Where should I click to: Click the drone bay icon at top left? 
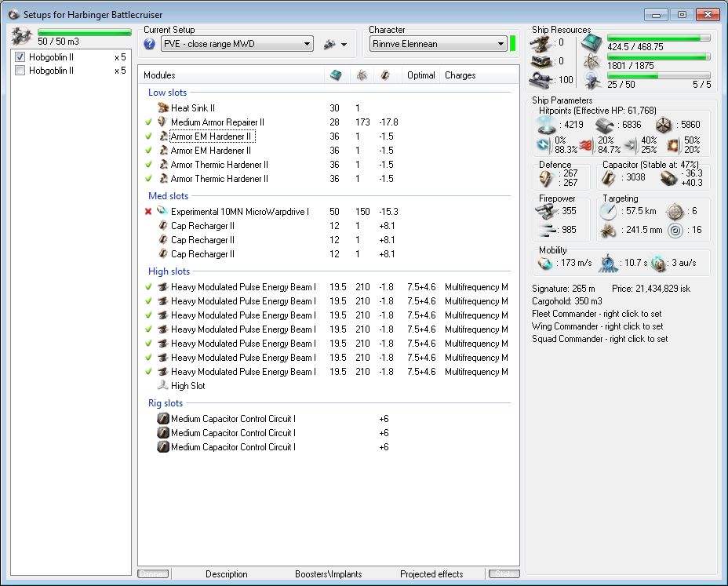click(22, 36)
